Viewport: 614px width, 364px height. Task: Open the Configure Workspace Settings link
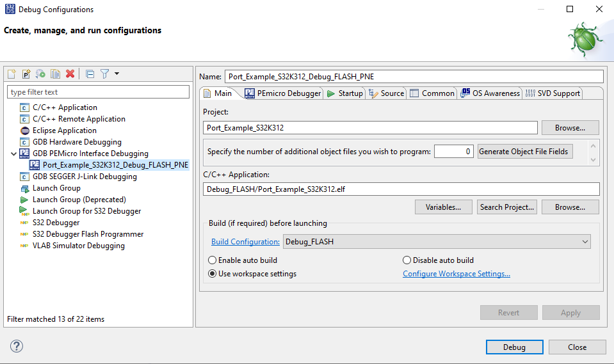pyautogui.click(x=456, y=274)
